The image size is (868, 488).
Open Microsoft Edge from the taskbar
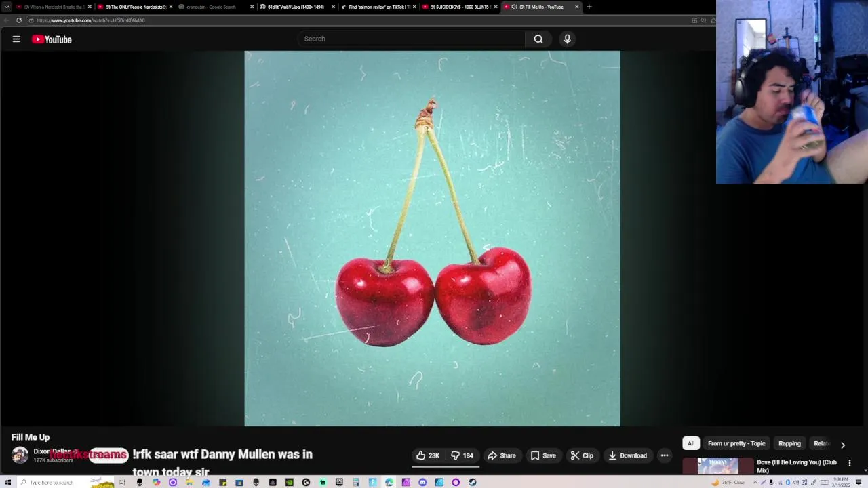389,482
